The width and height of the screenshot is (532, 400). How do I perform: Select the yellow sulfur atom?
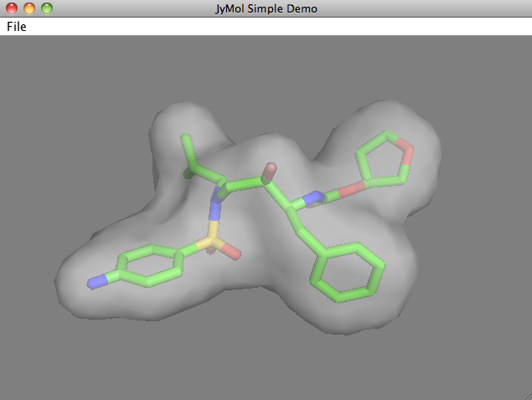[x=212, y=239]
